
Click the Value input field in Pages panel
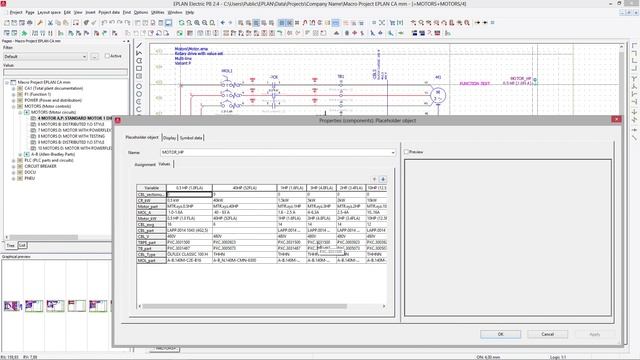[x=65, y=72]
